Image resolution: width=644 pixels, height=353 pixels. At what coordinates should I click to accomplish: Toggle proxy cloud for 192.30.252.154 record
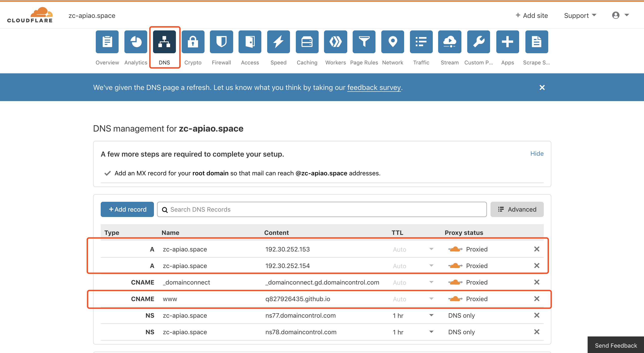455,266
